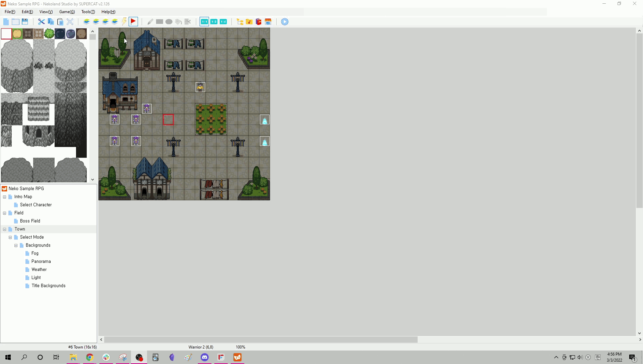Viewport: 643px width, 364px height.
Task: Click the Open project icon
Action: pos(15,22)
